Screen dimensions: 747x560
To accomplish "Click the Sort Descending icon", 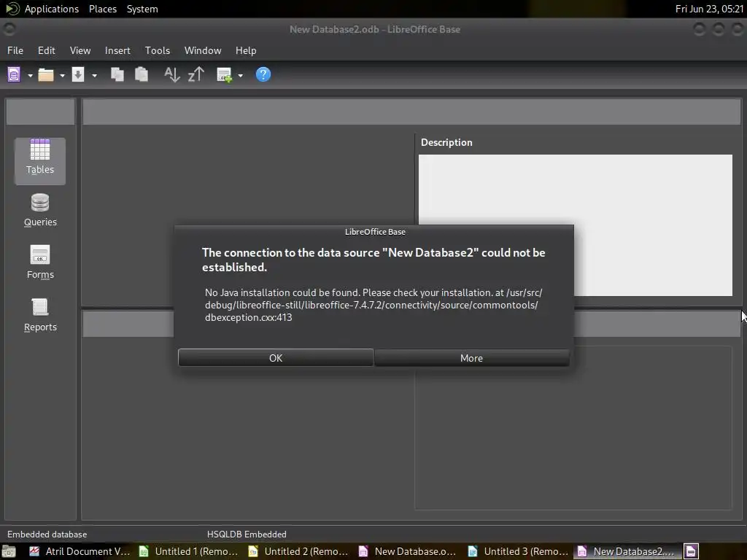I will [196, 75].
